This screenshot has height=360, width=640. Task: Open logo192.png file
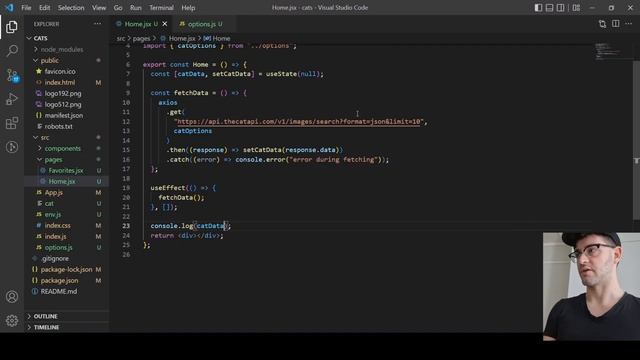(67, 93)
